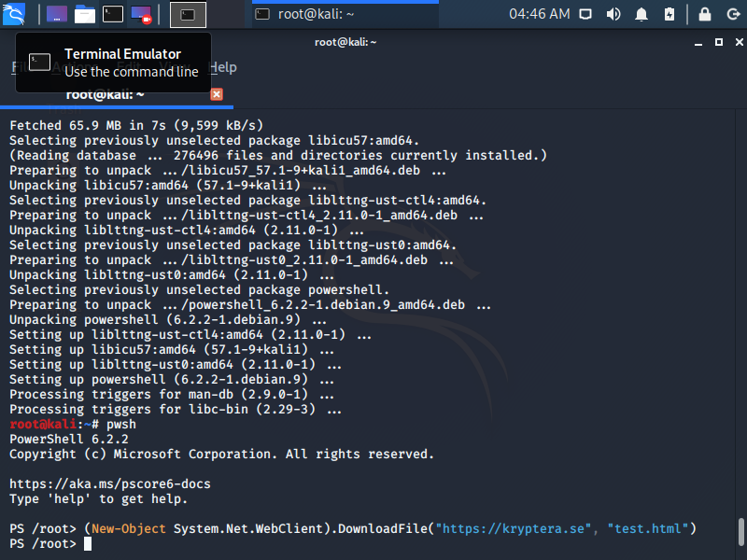Viewport: 747px width, 560px height.
Task: Open the display settings tray icon
Action: pos(585,14)
